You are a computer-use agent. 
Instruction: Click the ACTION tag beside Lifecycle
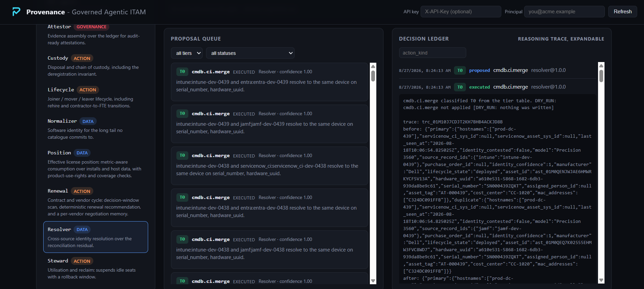point(88,90)
